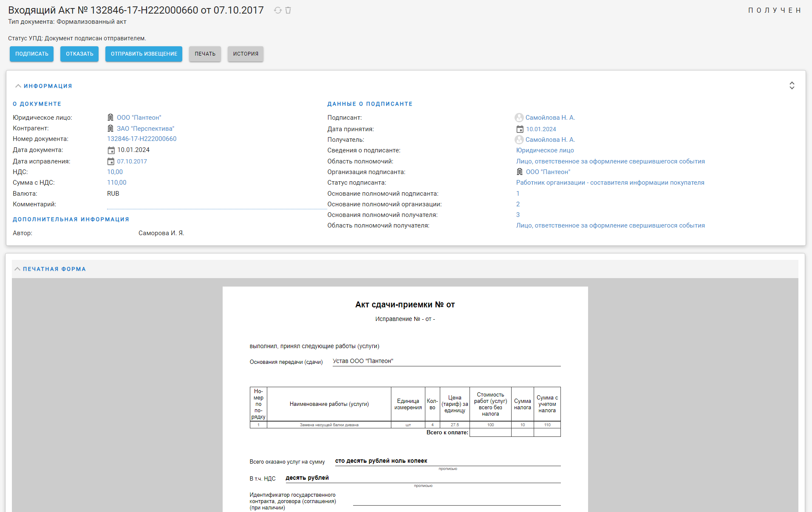
Task: Collapse the ПЕЧАТНАЯ ФОРМА section
Action: point(17,269)
